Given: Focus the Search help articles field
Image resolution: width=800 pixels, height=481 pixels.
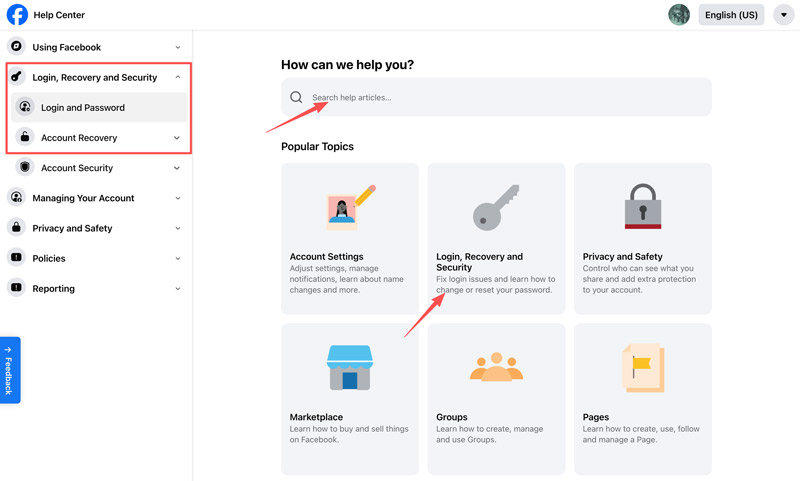Looking at the screenshot, I should pyautogui.click(x=496, y=97).
